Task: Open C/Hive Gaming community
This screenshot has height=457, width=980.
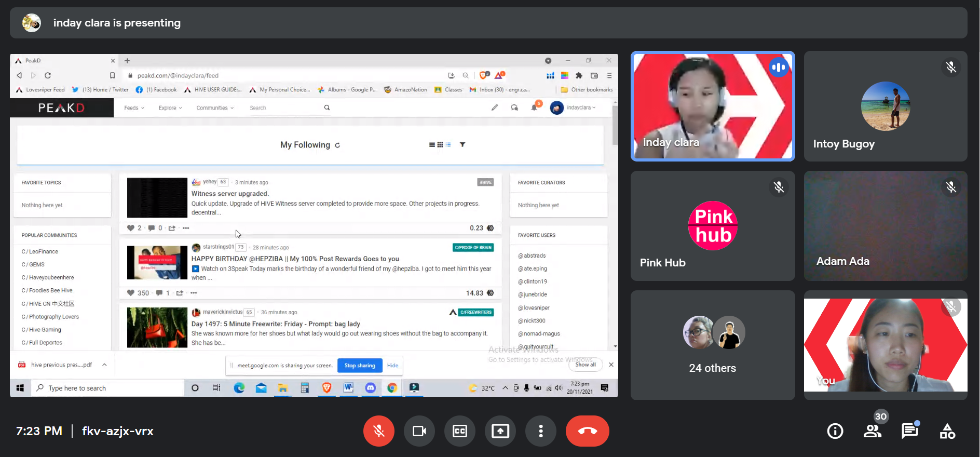Action: click(x=41, y=330)
